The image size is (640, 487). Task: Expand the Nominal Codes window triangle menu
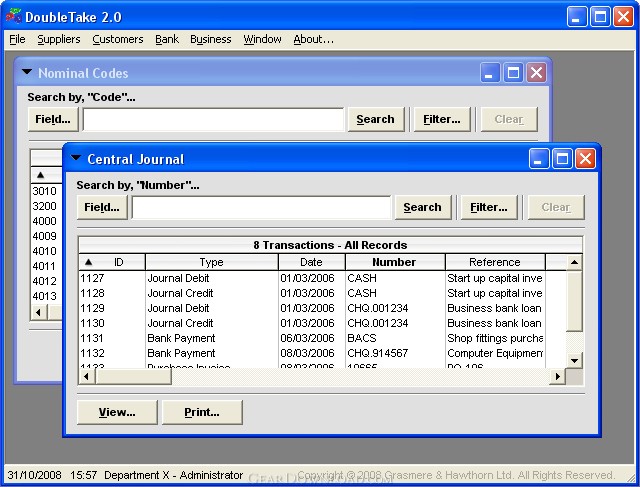(27, 72)
